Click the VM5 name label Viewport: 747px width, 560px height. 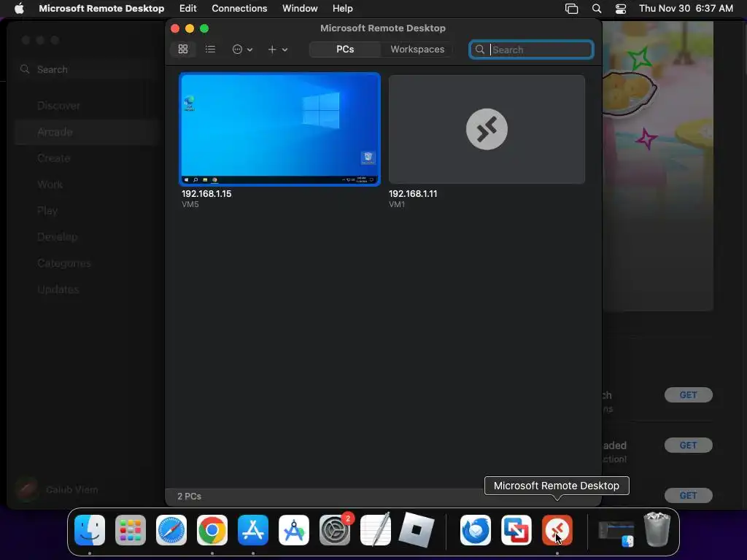click(x=190, y=204)
